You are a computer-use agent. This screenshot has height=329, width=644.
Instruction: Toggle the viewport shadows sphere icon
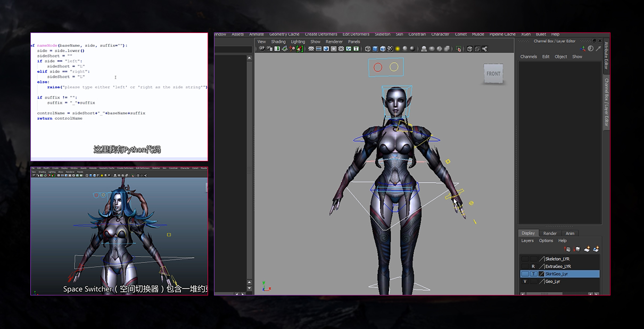click(405, 49)
